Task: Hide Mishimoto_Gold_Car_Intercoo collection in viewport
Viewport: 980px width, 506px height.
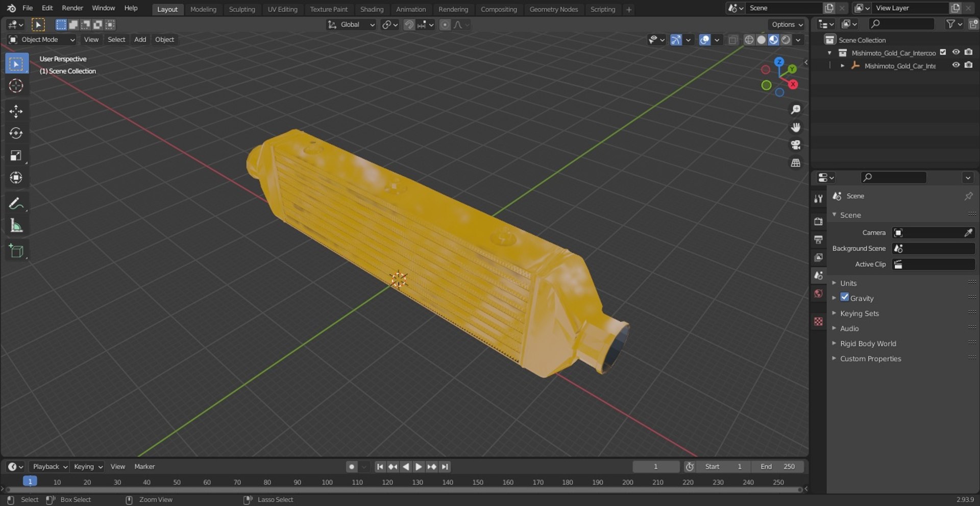Action: (x=956, y=52)
